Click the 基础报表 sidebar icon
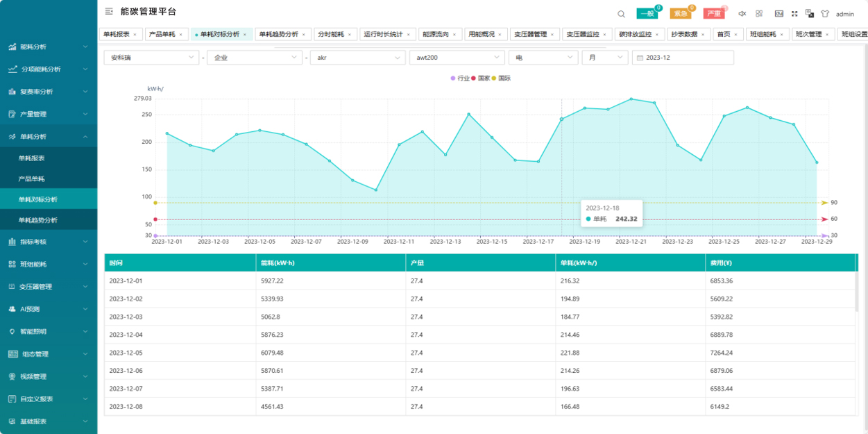 coord(12,422)
